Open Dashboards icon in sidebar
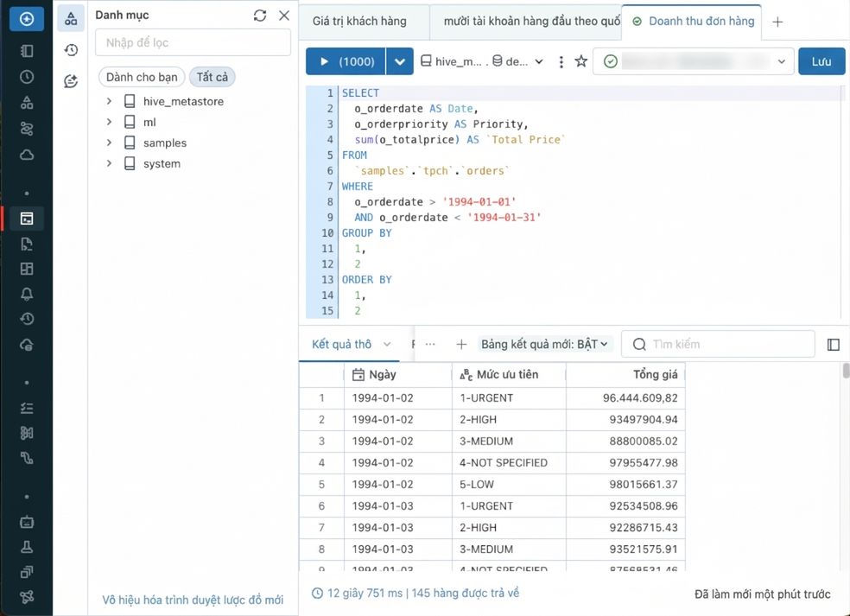The image size is (850, 616). [27, 269]
